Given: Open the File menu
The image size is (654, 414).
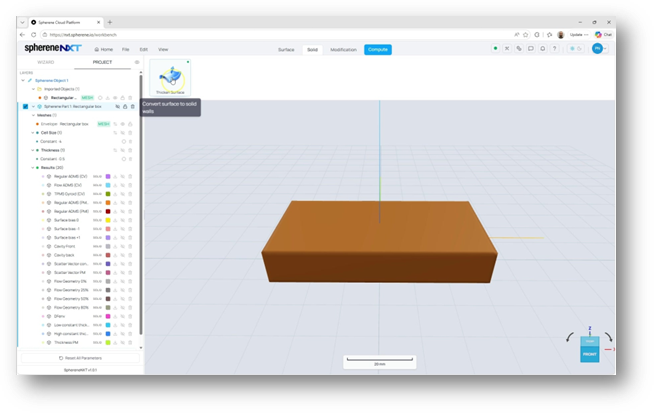Looking at the screenshot, I should pos(126,49).
